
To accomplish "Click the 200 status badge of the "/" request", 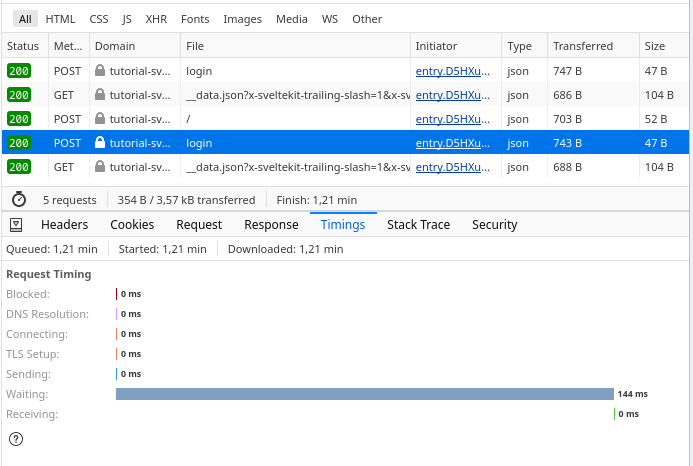I will click(x=19, y=119).
